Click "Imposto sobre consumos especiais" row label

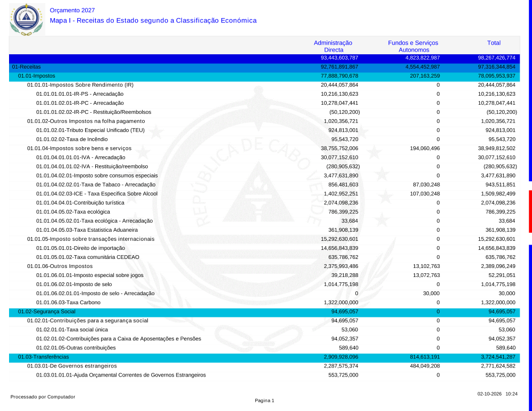pyautogui.click(x=97, y=175)
